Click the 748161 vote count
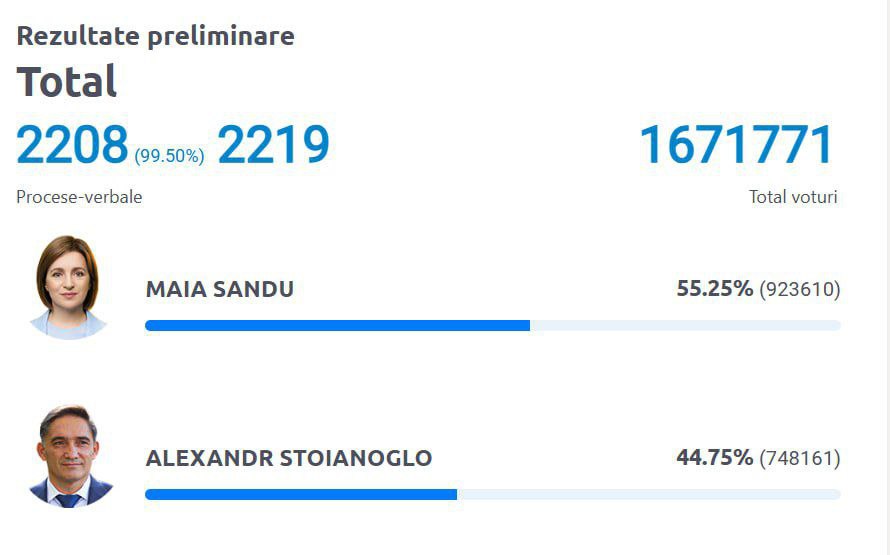890x555 pixels. (x=800, y=459)
